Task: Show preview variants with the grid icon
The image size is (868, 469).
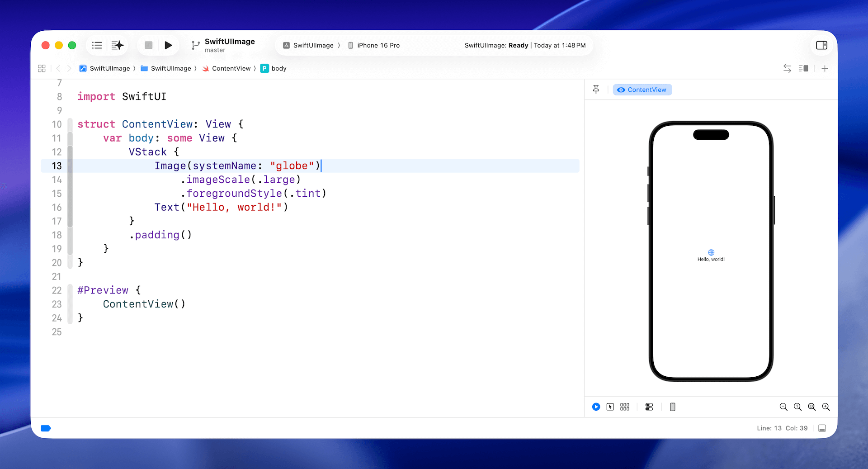Action: pyautogui.click(x=625, y=407)
